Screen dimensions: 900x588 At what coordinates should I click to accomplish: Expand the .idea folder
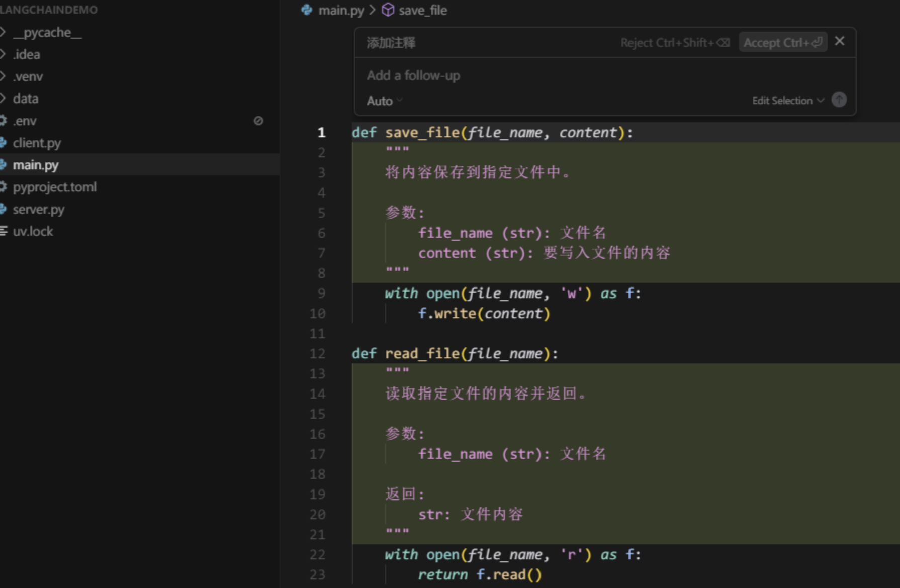(x=26, y=55)
